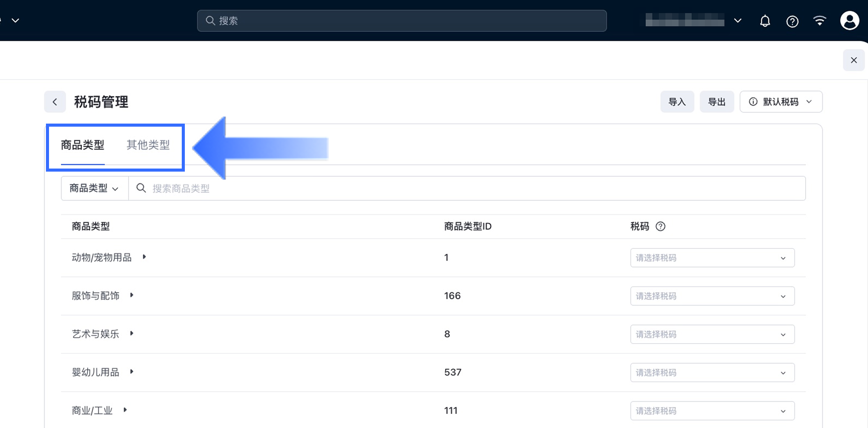Viewport: 868px width, 428px height.
Task: Select the 商品类型 tab
Action: pyautogui.click(x=83, y=145)
